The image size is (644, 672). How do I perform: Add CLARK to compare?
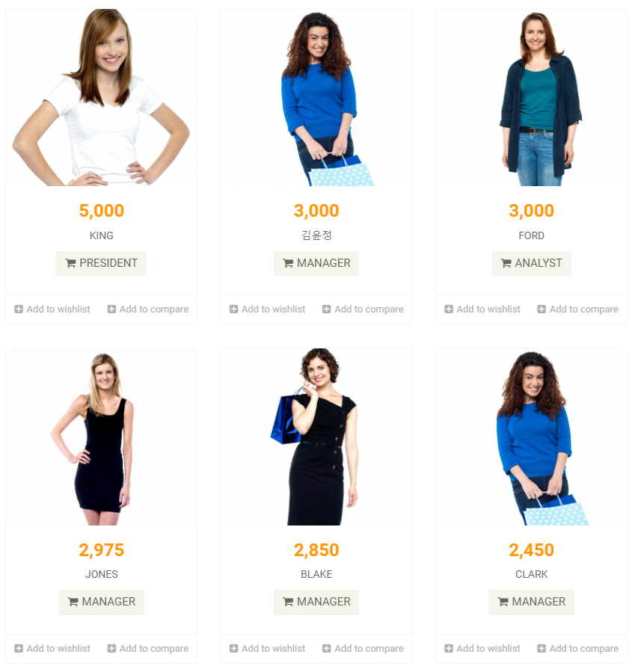(578, 648)
